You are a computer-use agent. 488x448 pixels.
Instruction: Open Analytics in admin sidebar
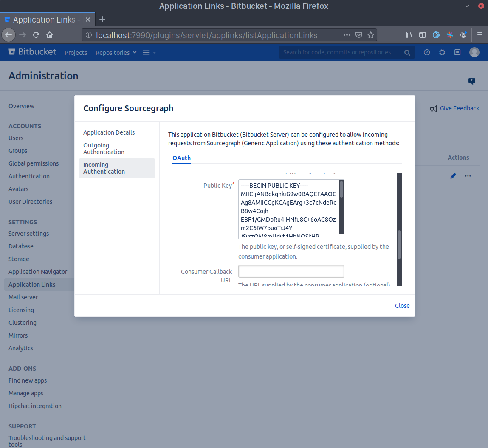pos(21,348)
